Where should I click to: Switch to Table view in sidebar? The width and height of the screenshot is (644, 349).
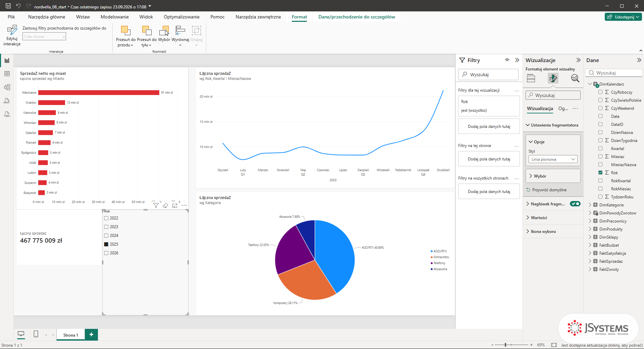7,74
